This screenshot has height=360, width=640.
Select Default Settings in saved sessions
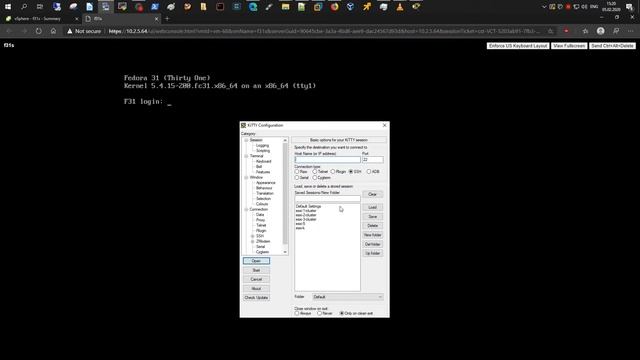pyautogui.click(x=309, y=207)
